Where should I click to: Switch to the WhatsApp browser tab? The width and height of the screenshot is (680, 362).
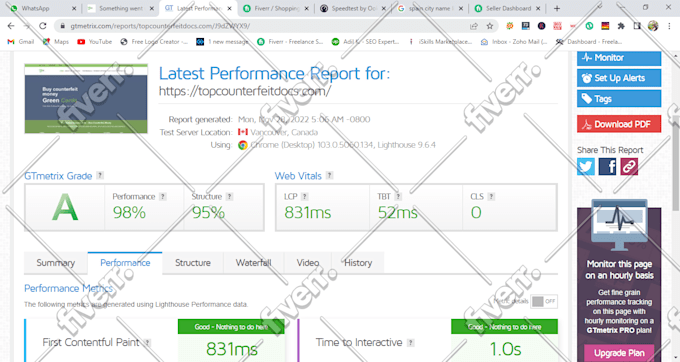coord(41,8)
